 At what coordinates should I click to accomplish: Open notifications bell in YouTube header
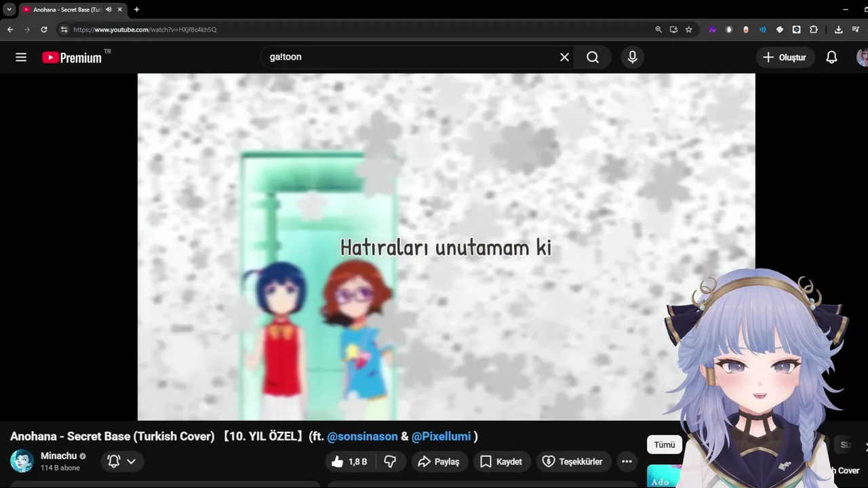pyautogui.click(x=831, y=58)
